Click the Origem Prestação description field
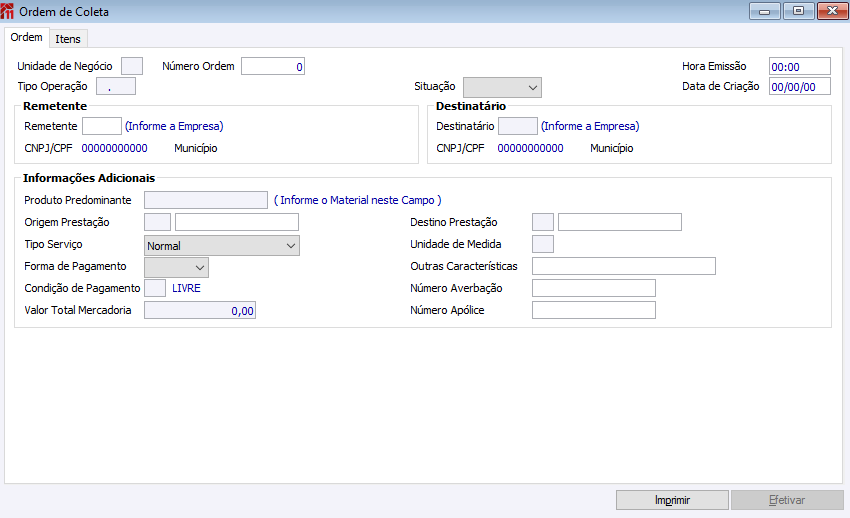Viewport: 850px width, 518px height. [237, 222]
